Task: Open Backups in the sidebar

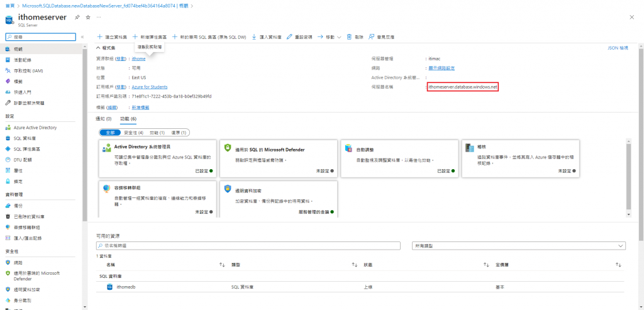Action: (x=18, y=206)
